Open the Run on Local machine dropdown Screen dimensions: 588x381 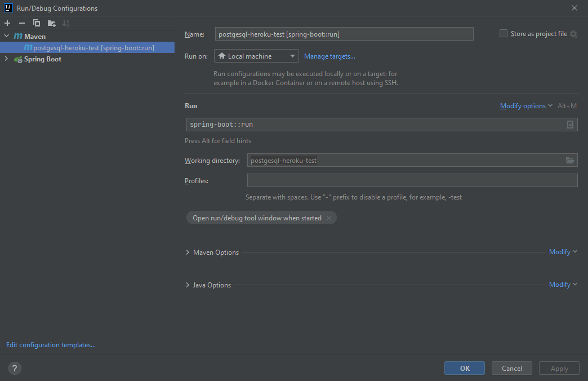256,56
